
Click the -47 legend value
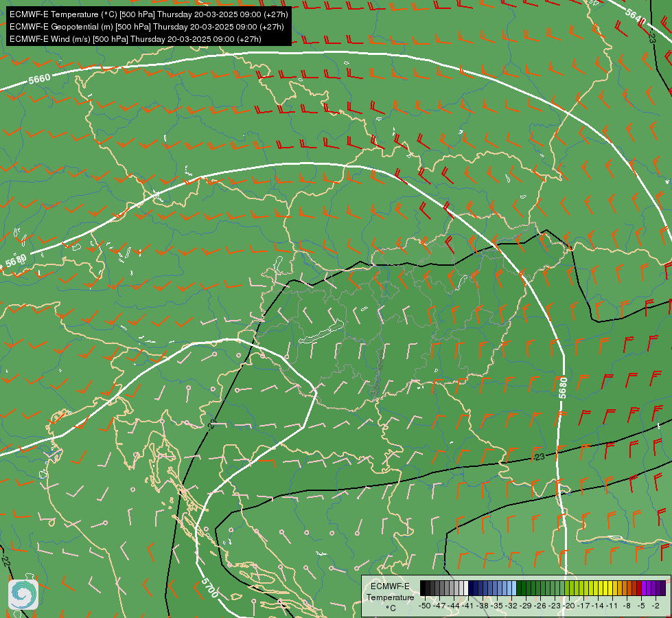coord(439,606)
